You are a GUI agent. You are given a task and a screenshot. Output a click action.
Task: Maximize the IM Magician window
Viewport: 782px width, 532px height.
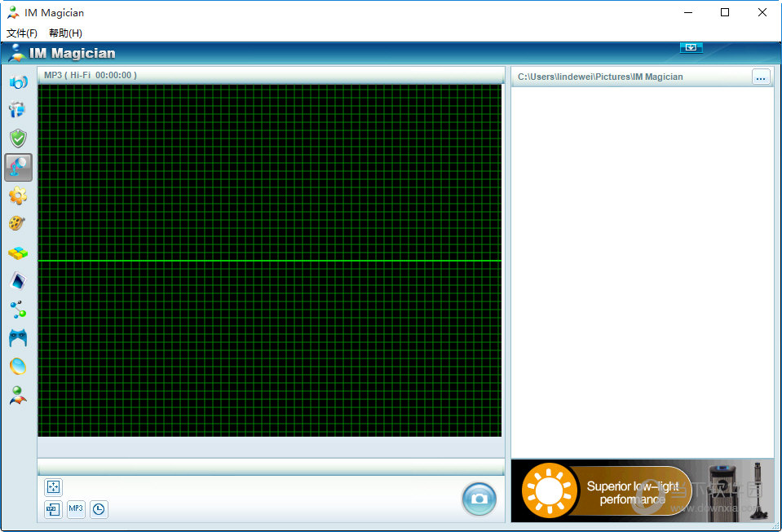(725, 12)
